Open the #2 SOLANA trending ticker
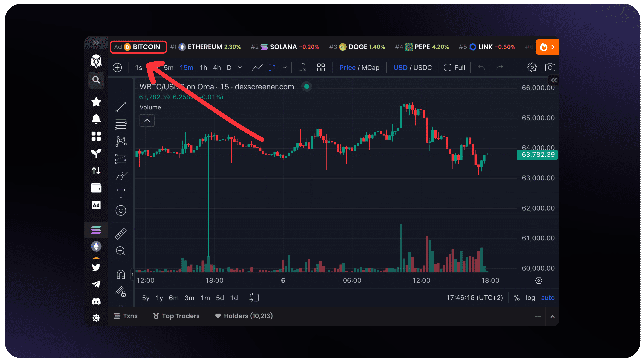 285,47
